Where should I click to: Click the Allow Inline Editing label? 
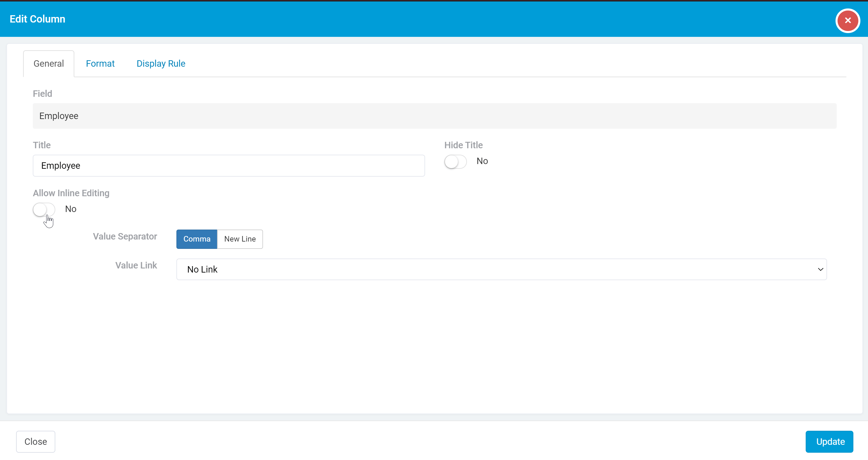tap(71, 193)
